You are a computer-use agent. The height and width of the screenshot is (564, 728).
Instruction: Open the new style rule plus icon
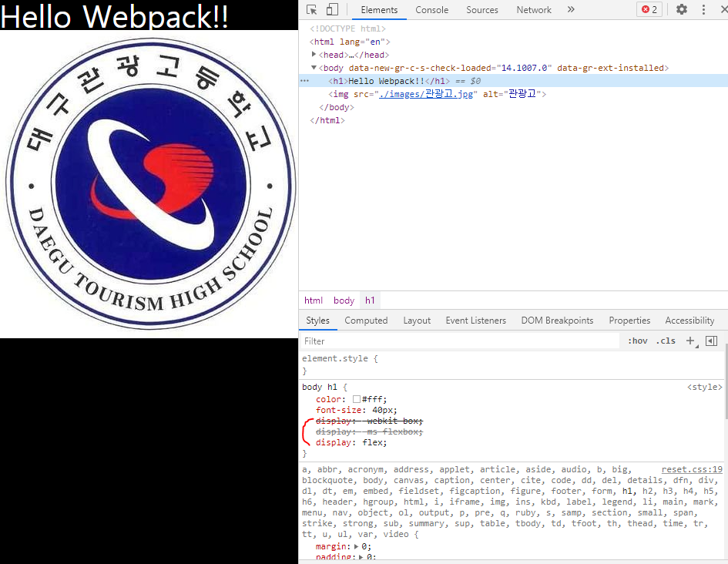tap(690, 340)
